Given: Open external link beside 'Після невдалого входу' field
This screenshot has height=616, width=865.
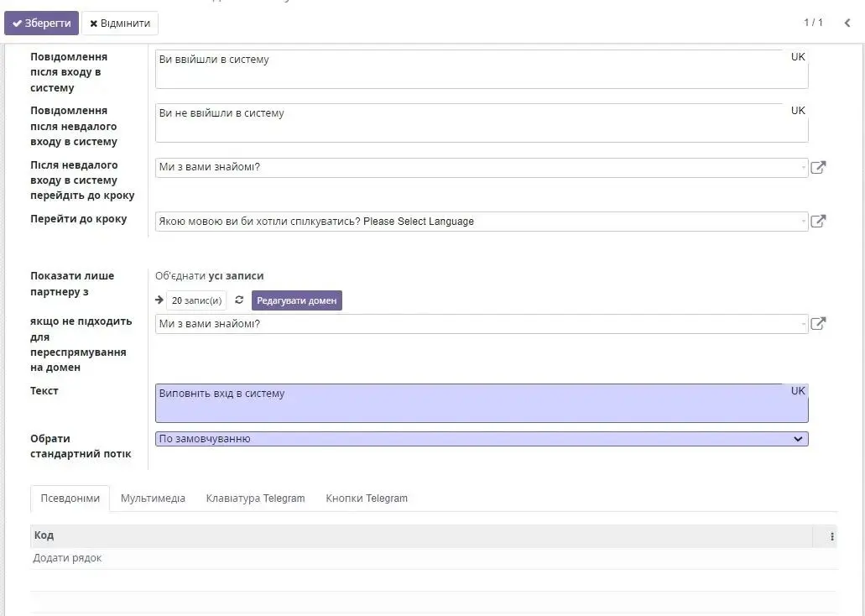Looking at the screenshot, I should tap(818, 168).
